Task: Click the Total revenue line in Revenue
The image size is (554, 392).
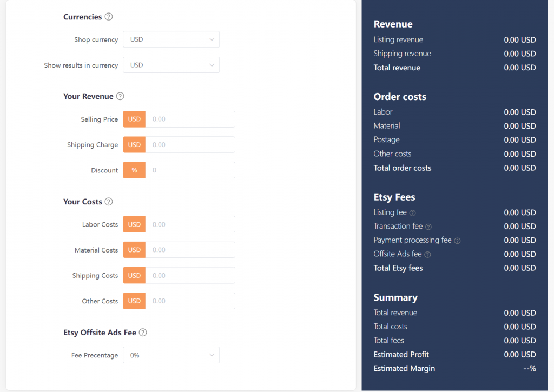Action: [398, 68]
